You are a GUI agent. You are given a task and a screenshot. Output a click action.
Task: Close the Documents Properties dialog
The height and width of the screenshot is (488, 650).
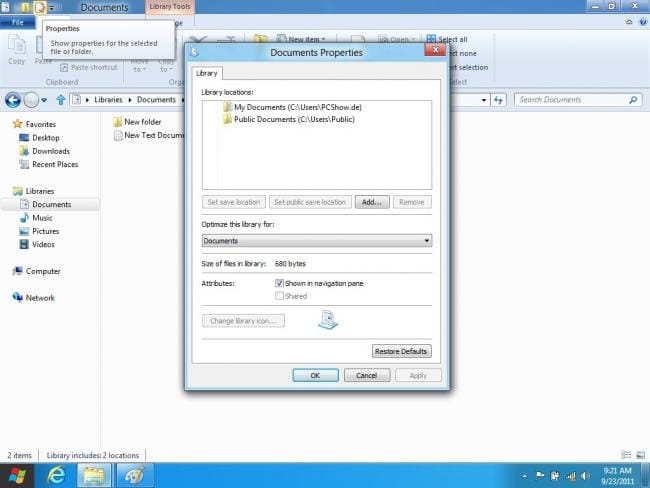435,50
